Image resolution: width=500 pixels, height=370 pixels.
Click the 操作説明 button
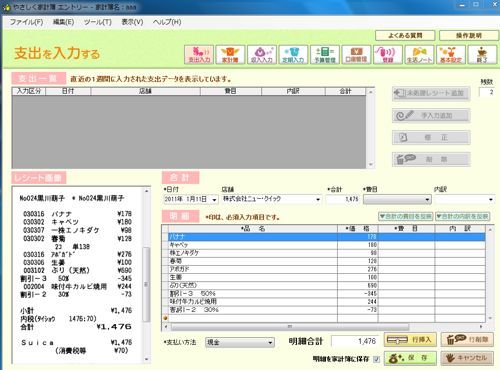coord(469,35)
